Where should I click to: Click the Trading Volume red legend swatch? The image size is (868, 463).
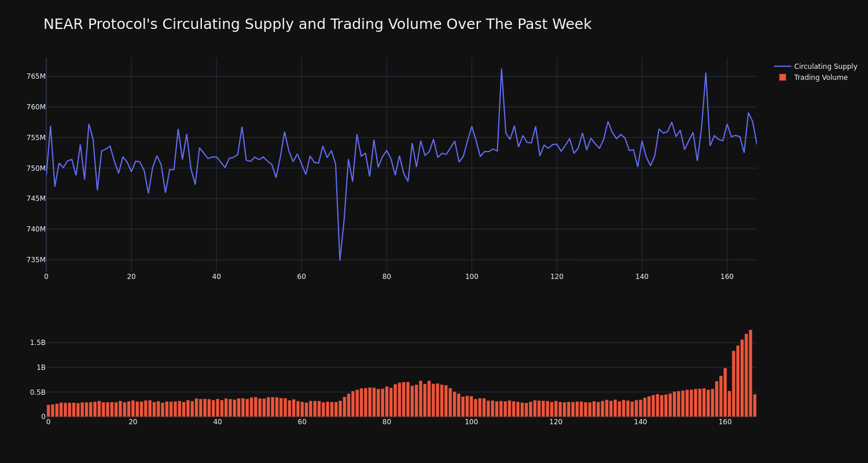click(782, 78)
